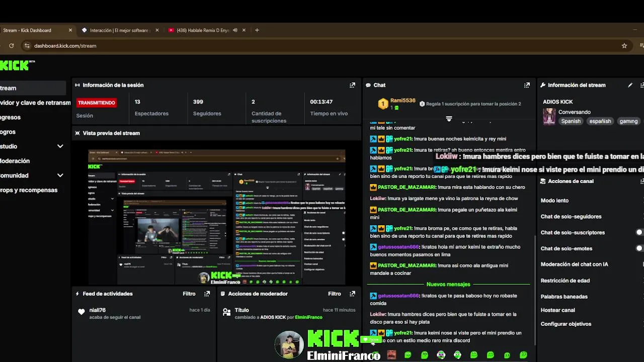Jump to Nuevos mensajes divider in chat

448,285
